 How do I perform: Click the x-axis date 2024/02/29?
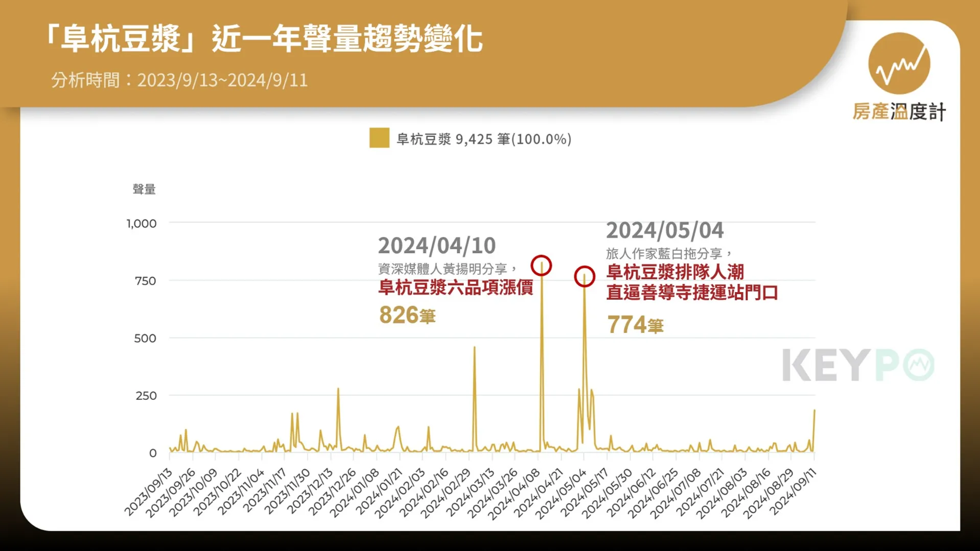447,492
